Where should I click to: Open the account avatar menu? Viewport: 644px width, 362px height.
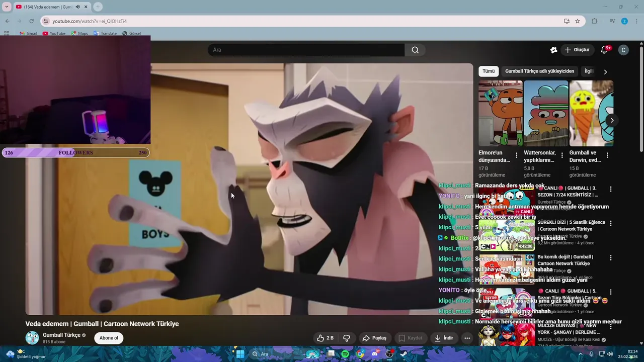point(623,50)
